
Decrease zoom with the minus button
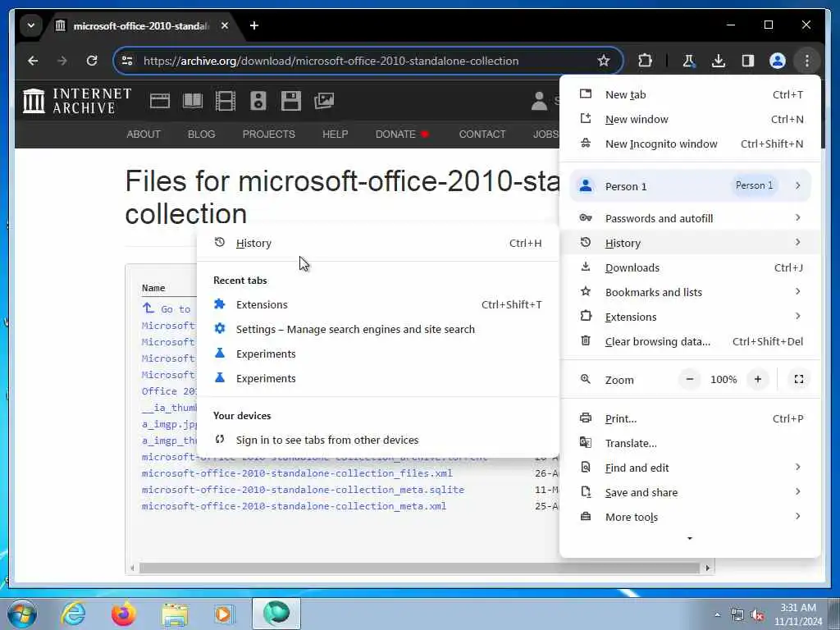pyautogui.click(x=689, y=379)
